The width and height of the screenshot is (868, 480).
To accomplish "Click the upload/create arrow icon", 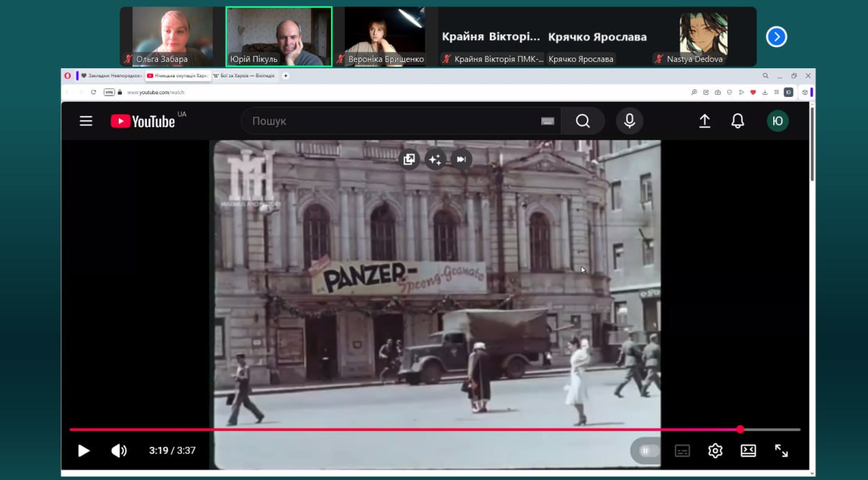I will click(x=704, y=121).
